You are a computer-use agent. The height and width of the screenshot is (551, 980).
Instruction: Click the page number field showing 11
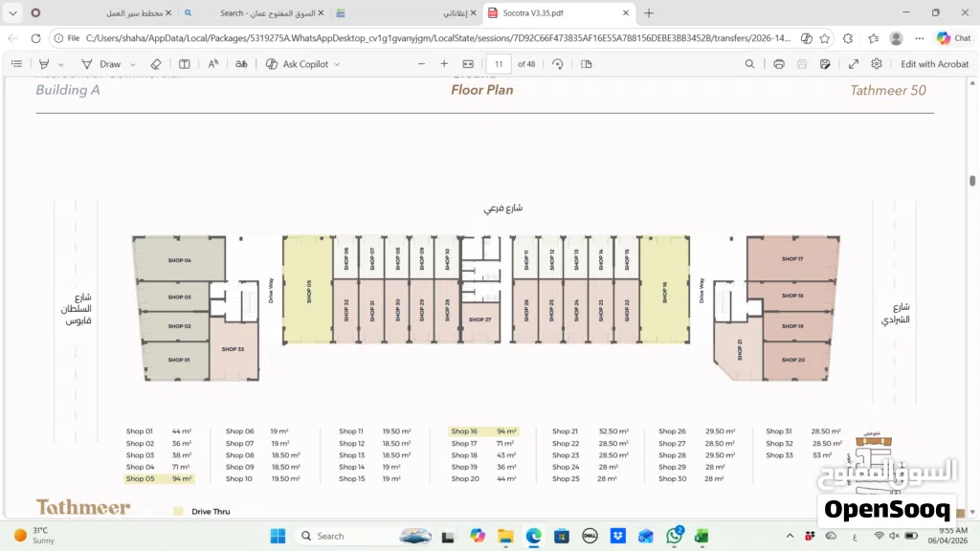(x=499, y=64)
